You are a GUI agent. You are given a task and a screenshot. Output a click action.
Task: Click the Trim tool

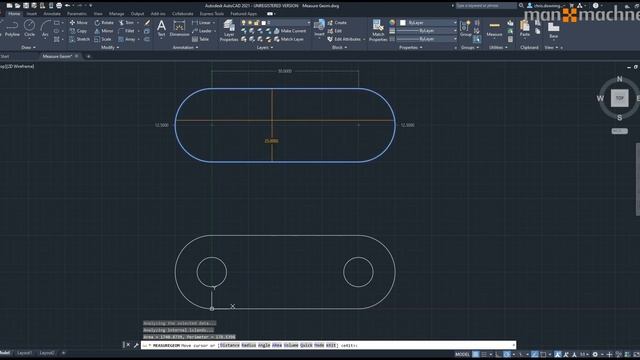pos(126,23)
